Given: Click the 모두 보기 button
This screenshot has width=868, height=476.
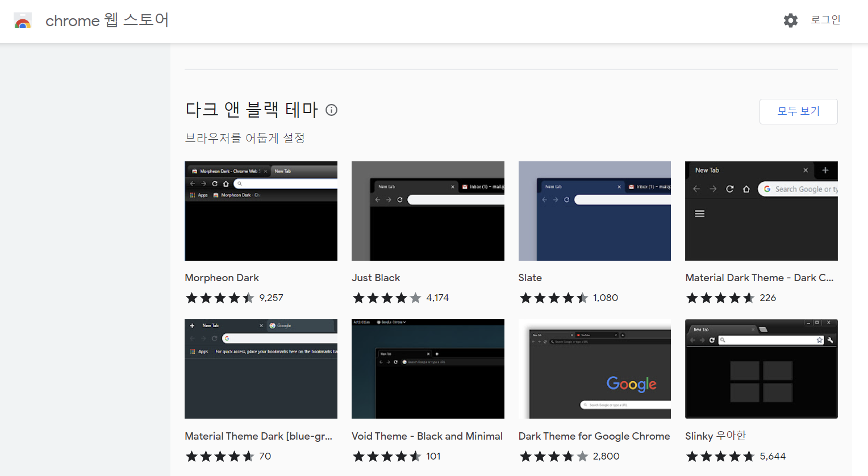Looking at the screenshot, I should click(x=798, y=111).
